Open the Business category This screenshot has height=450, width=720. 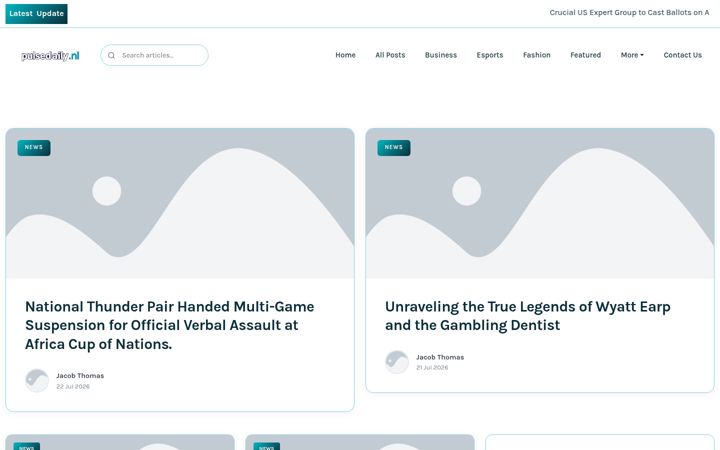441,55
